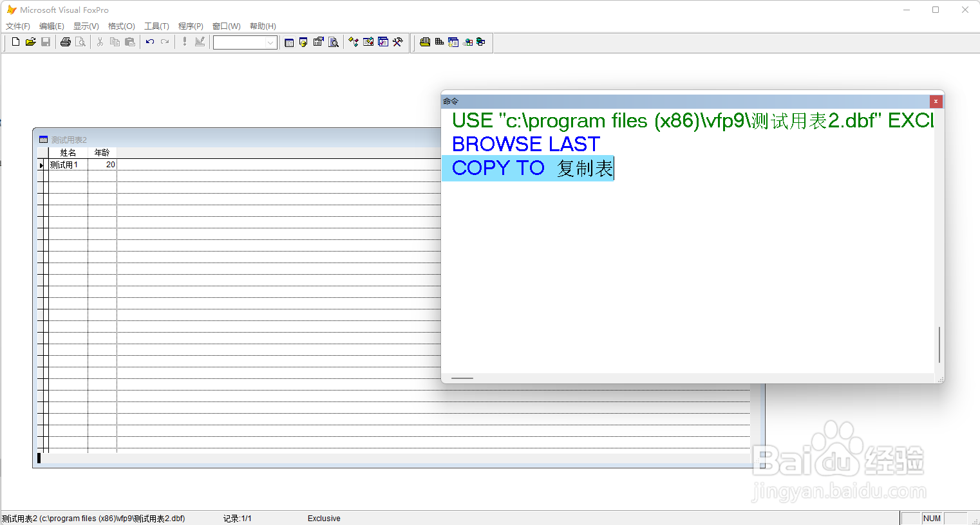The width and height of the screenshot is (980, 525).
Task: Open the 显示(V) menu
Action: 86,26
